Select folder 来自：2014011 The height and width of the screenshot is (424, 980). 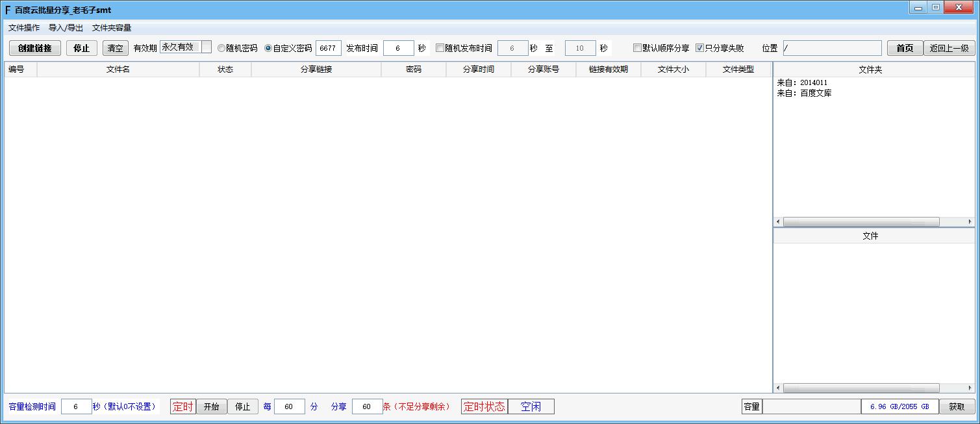click(802, 83)
